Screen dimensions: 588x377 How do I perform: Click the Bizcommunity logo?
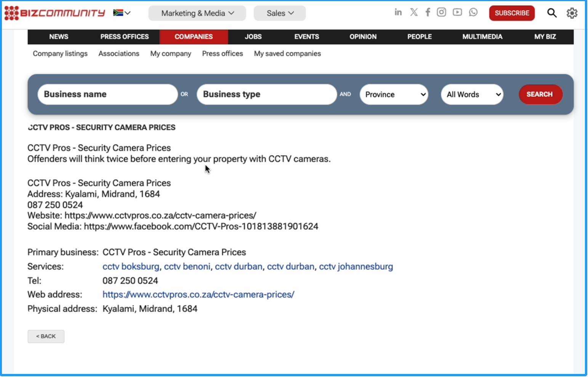pyautogui.click(x=54, y=13)
